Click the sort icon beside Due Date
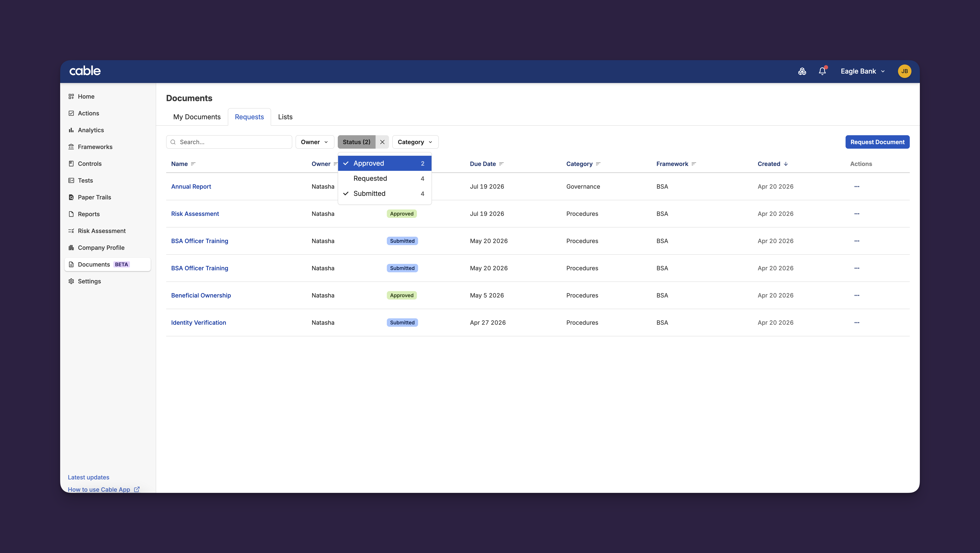This screenshot has width=980, height=553. [501, 164]
